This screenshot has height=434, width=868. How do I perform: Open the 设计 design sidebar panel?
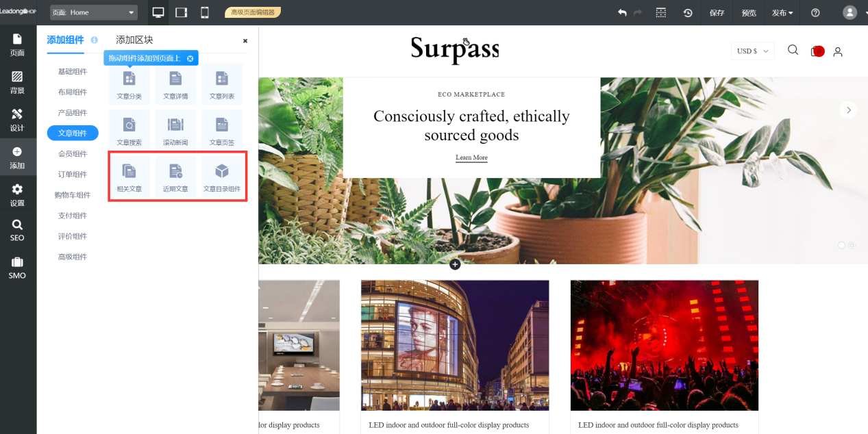(x=17, y=120)
